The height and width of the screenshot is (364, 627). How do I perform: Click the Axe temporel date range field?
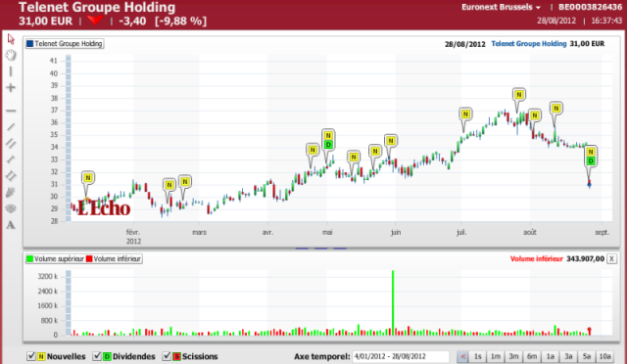[x=401, y=356]
